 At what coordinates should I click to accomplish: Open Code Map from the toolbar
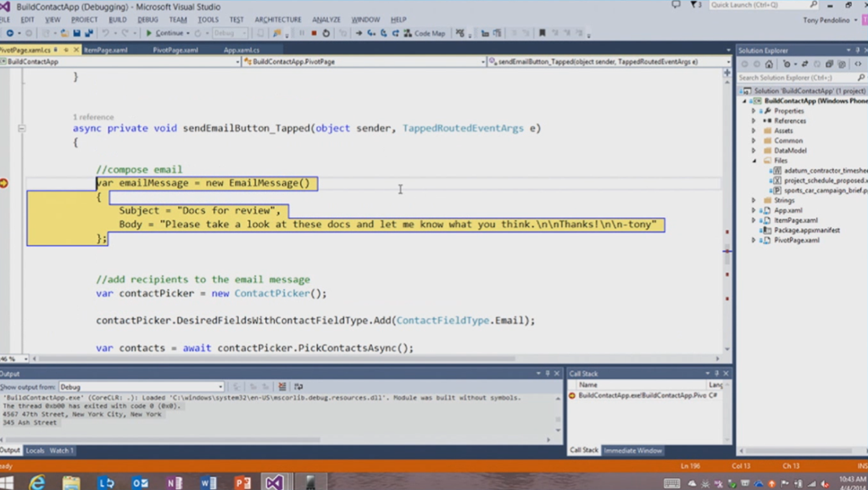point(425,33)
